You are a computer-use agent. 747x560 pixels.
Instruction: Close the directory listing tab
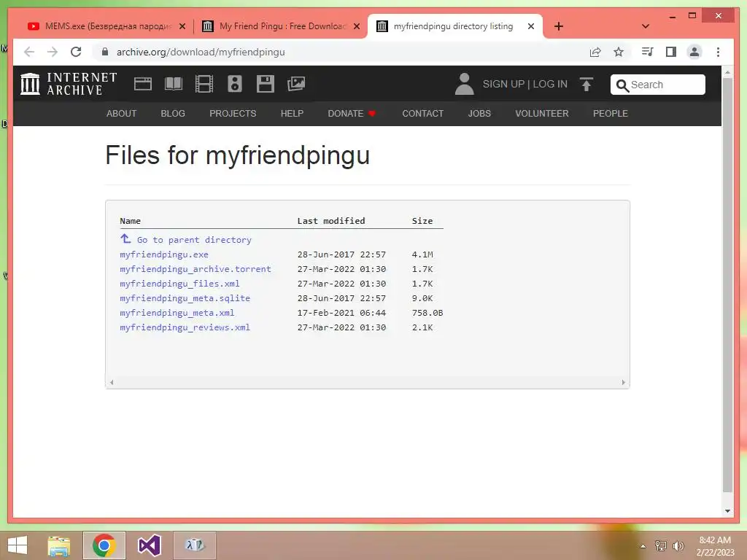pyautogui.click(x=531, y=26)
